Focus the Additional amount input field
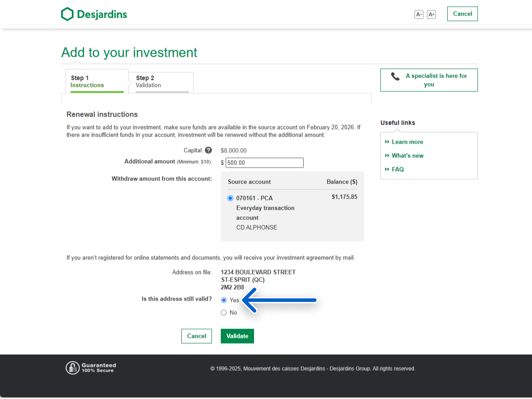Viewport: 532px width, 399px height. tap(264, 163)
